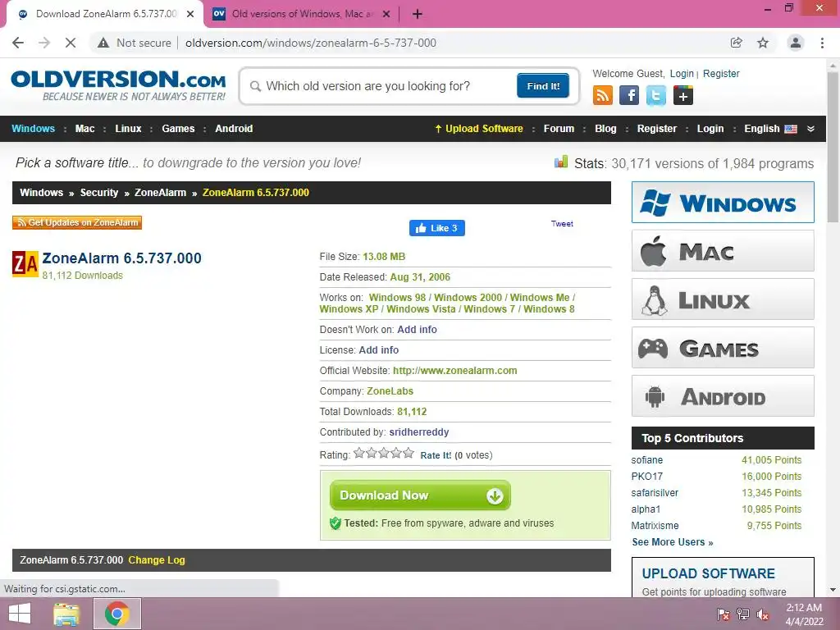The width and height of the screenshot is (840, 630).
Task: Click Upload Software in nav bar
Action: [x=479, y=129]
